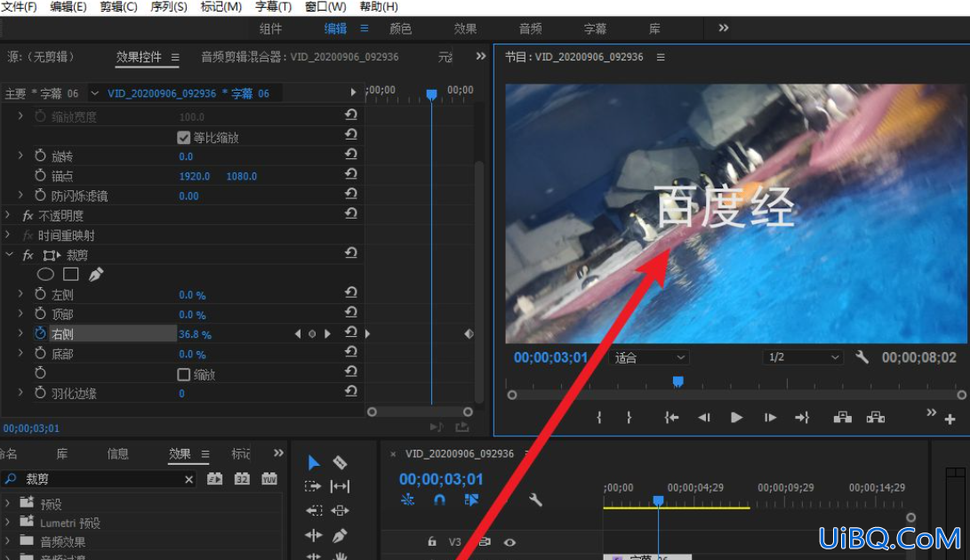970x560 pixels.
Task: Create ellipse mask for Crop effect
Action: [45, 274]
